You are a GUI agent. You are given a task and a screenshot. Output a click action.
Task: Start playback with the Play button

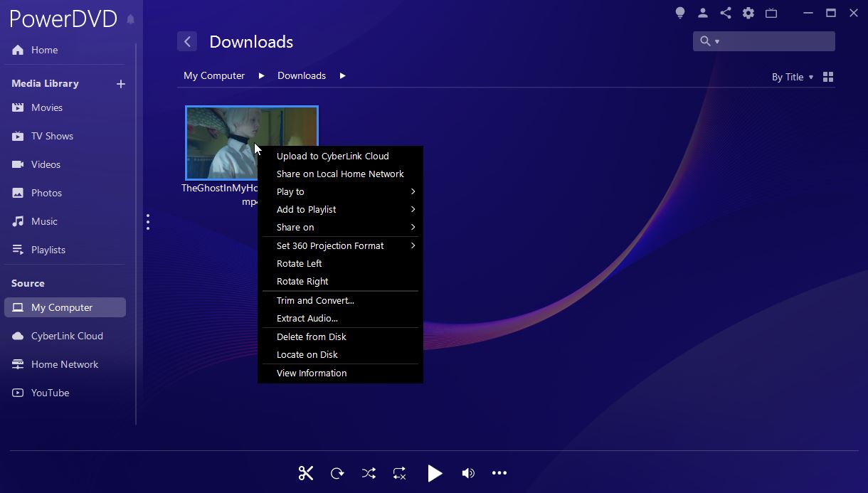pos(435,472)
